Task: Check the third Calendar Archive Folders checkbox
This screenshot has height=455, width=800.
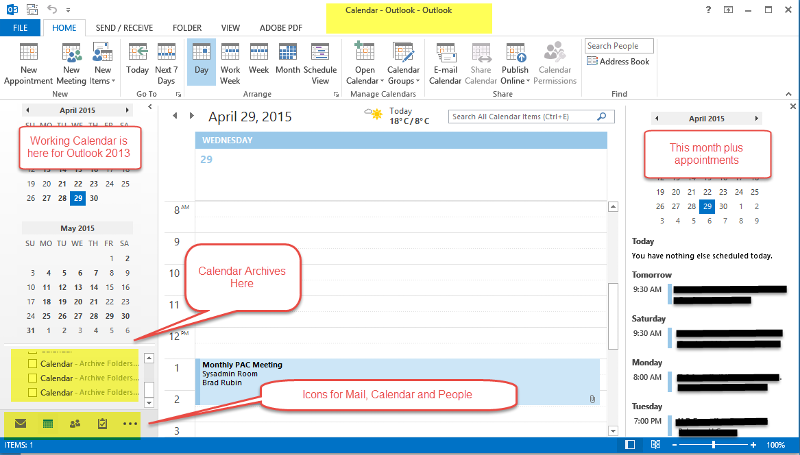Action: click(x=32, y=392)
